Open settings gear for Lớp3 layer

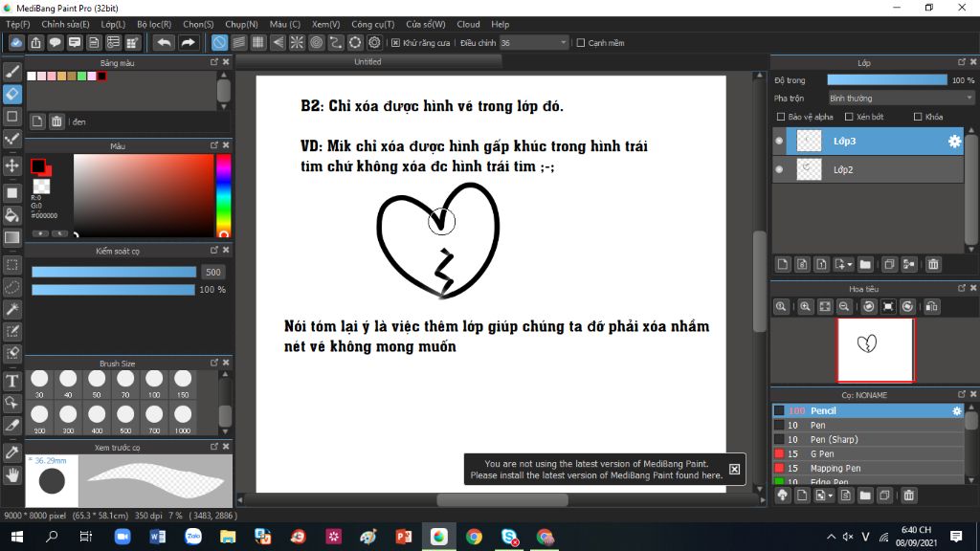953,142
